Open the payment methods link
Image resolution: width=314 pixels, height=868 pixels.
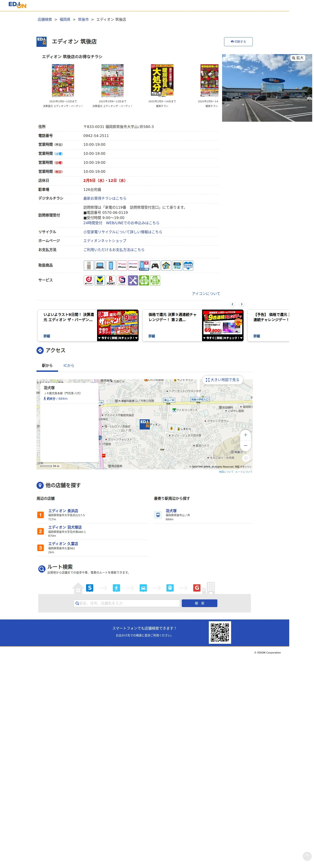(x=114, y=250)
